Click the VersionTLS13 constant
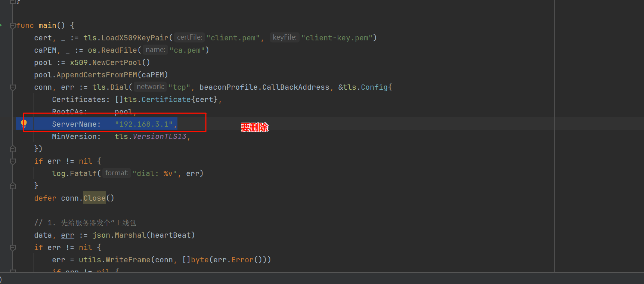The height and width of the screenshot is (284, 644). click(160, 137)
